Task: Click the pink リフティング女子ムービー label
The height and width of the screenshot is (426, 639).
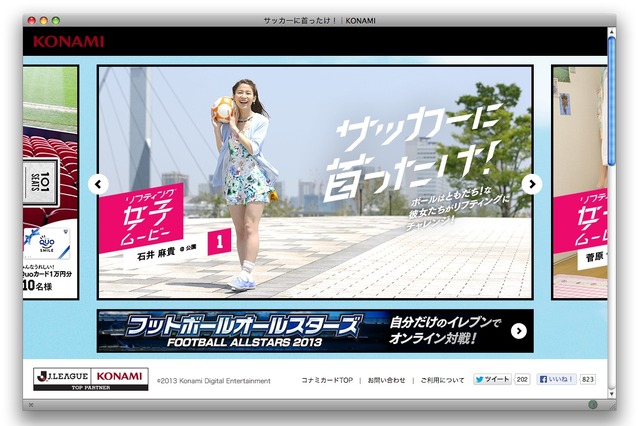Action: (141, 218)
